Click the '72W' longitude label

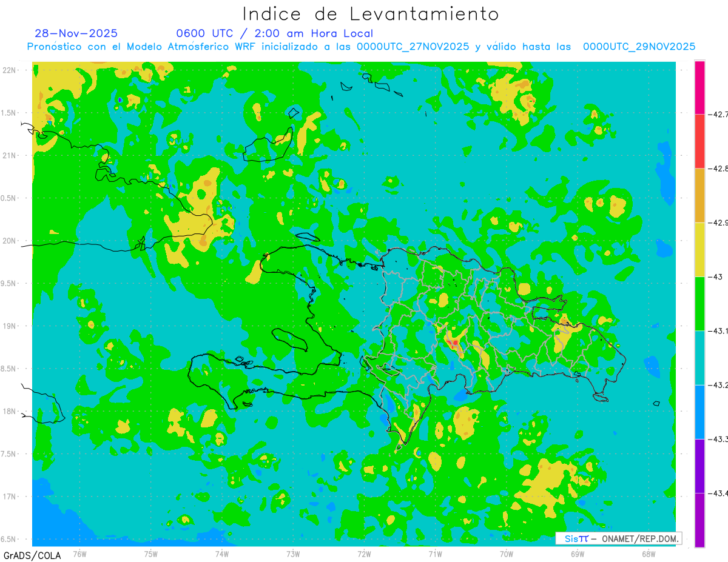point(364,553)
